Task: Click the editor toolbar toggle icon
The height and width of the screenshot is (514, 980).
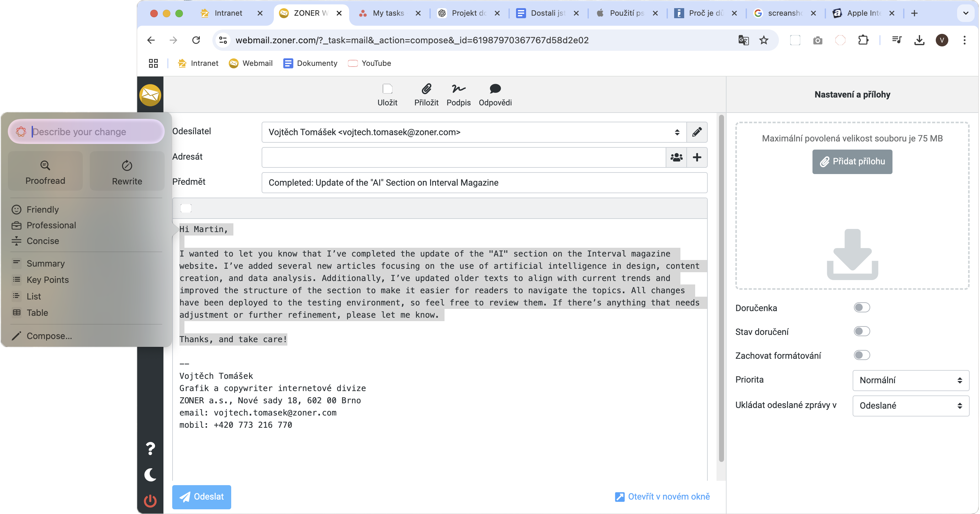Action: tap(186, 208)
